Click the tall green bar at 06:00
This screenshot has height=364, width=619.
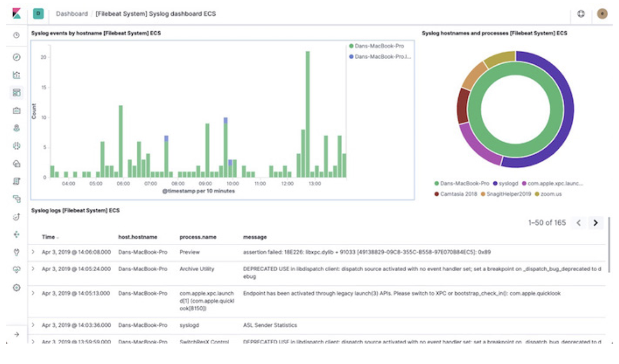pos(121,141)
